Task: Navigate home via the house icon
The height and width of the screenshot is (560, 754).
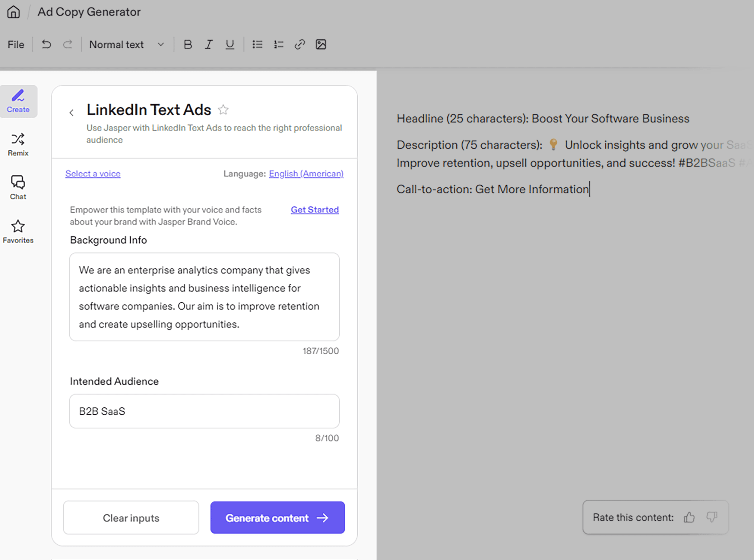Action: 13,11
